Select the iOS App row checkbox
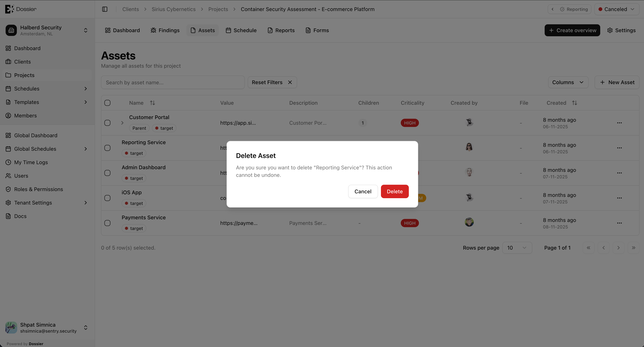This screenshot has width=644, height=347. coord(108,198)
